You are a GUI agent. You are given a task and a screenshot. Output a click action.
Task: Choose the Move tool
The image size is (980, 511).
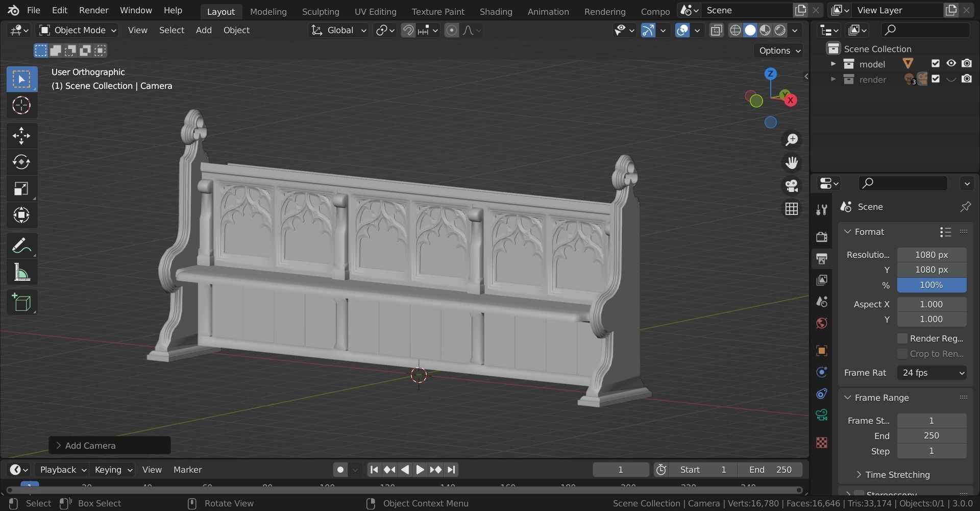tap(21, 135)
